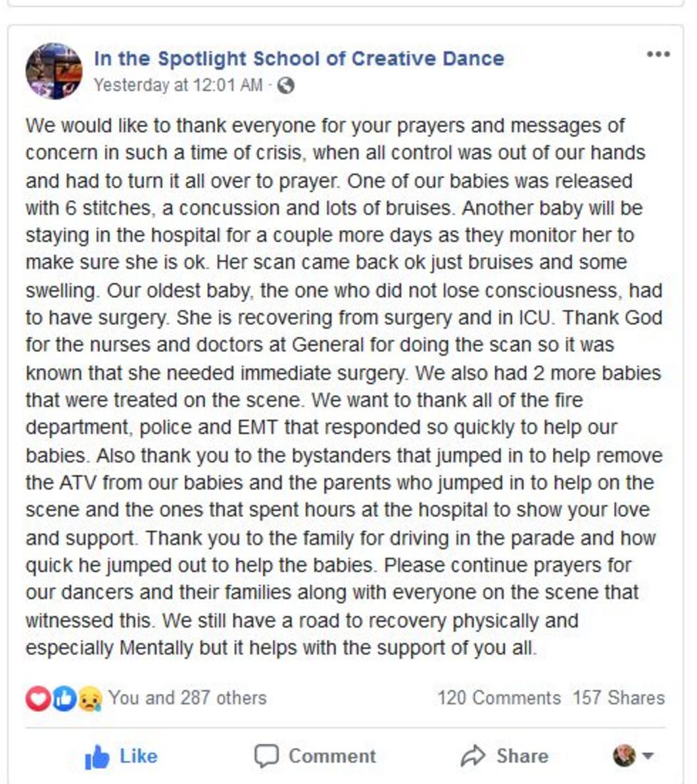
Task: Like this post
Action: click(121, 756)
